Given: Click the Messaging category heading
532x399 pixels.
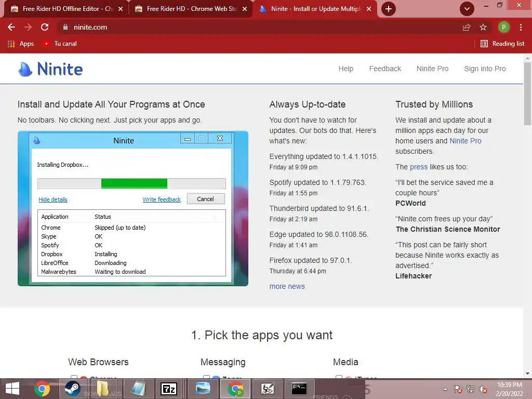Looking at the screenshot, I should click(223, 362).
